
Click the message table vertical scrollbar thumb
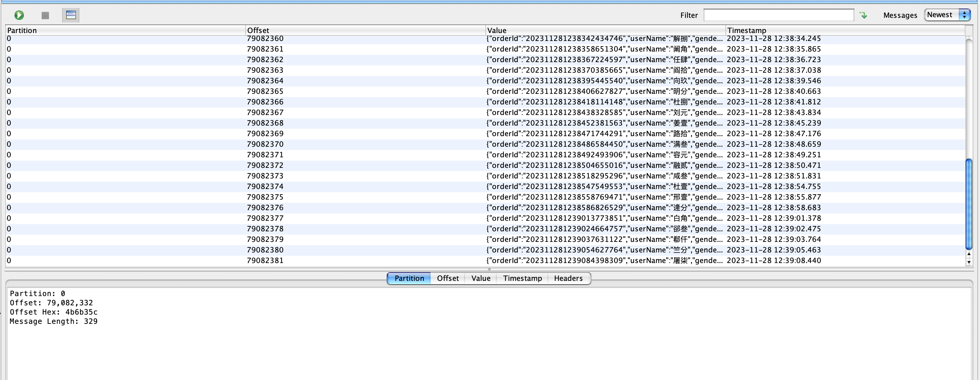969,204
